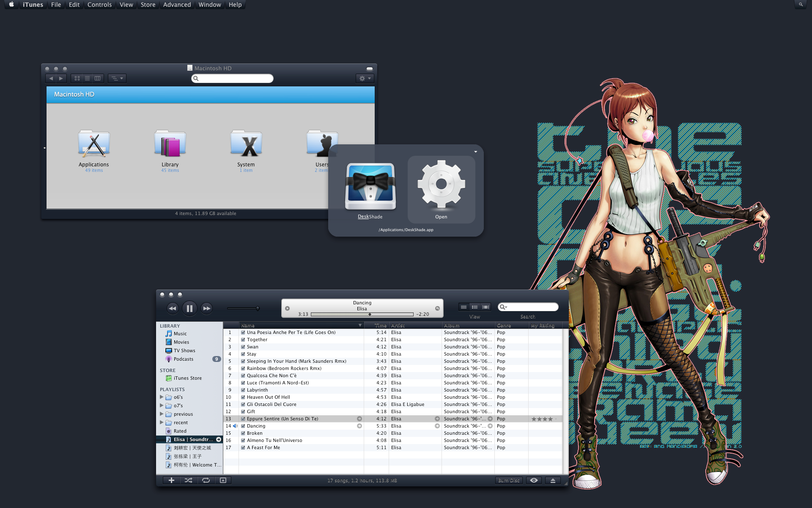Click the Open action gear
Screen dimensions: 812x508
pyautogui.click(x=441, y=190)
